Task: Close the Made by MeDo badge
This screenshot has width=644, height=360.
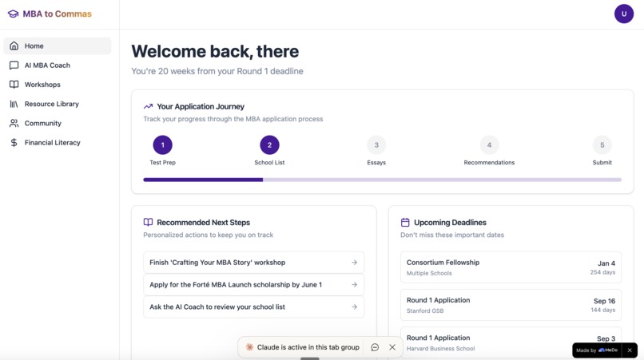Action: click(630, 350)
